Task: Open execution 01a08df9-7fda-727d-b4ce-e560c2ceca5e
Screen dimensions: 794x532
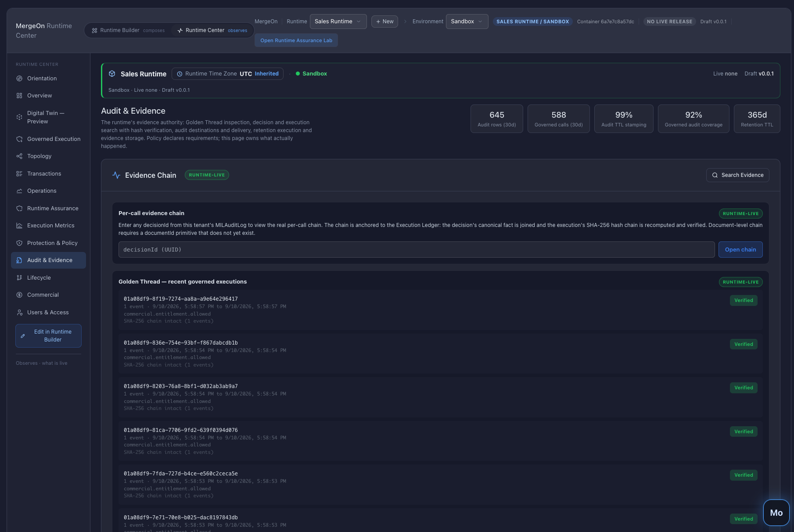Action: click(441, 485)
